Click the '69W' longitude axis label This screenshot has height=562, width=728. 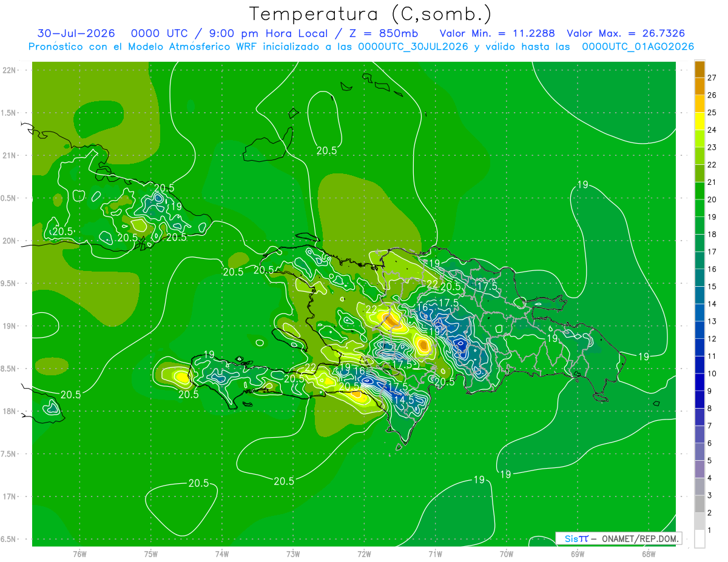click(x=578, y=554)
